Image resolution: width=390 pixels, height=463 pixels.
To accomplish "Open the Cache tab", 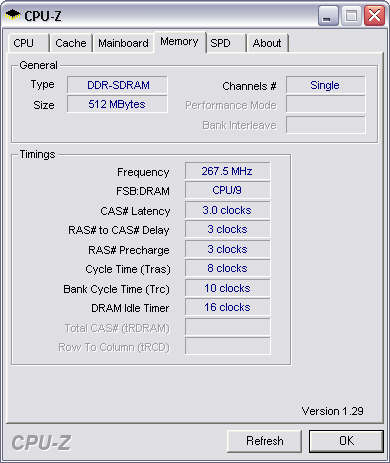I will (x=71, y=43).
